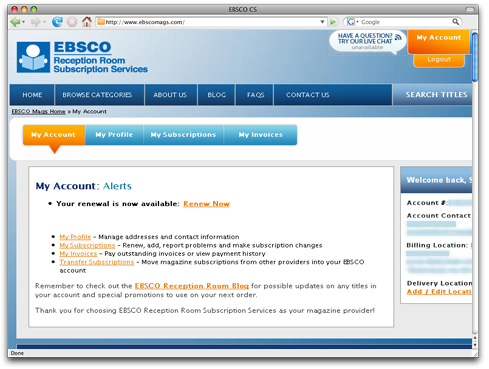Click the 'My Account: Alerts' heading
The height and width of the screenshot is (369, 489).
pyautogui.click(x=84, y=186)
